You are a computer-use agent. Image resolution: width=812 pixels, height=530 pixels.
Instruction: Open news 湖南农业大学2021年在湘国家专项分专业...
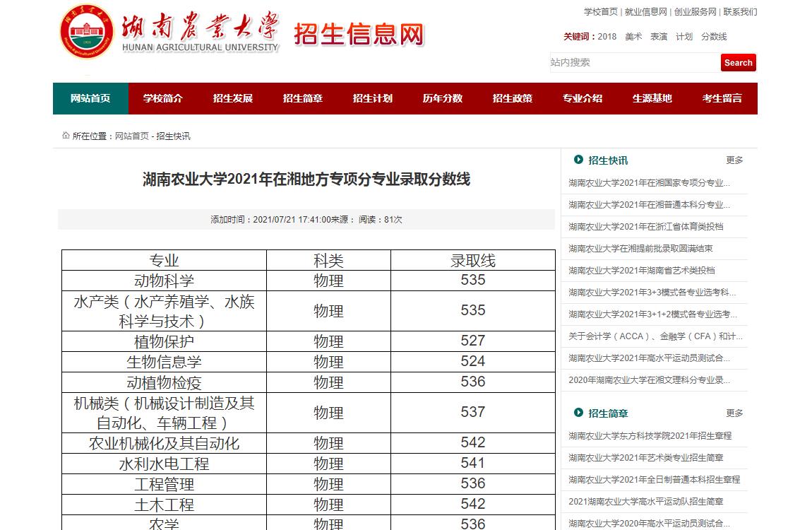650,183
